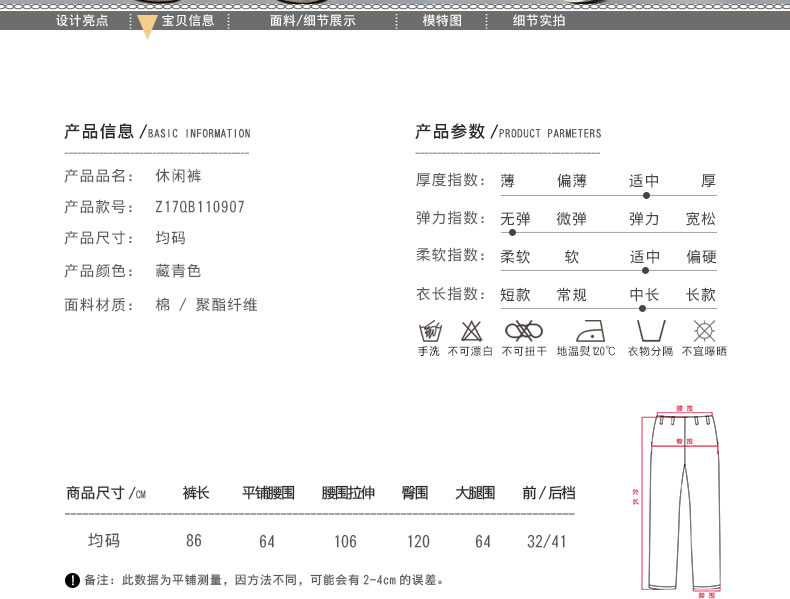Click the exclamation warning icon beside 备注
790x599 pixels.
tap(72, 580)
